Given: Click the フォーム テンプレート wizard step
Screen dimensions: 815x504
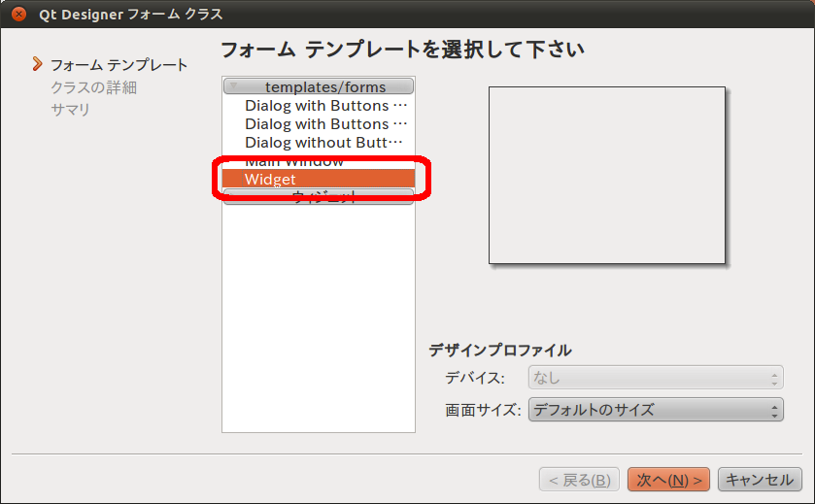Looking at the screenshot, I should tap(119, 65).
